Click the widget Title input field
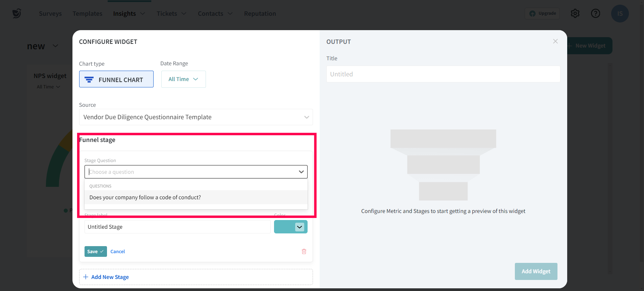This screenshot has height=291, width=644. [x=443, y=74]
